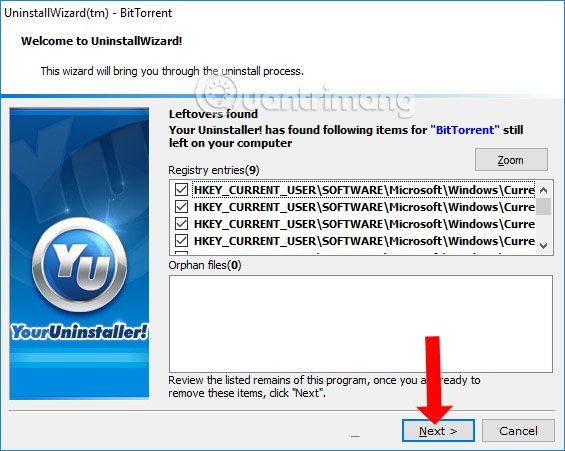This screenshot has width=565, height=451.
Task: Click the "BitTorrent" blue program name
Action: 465,130
